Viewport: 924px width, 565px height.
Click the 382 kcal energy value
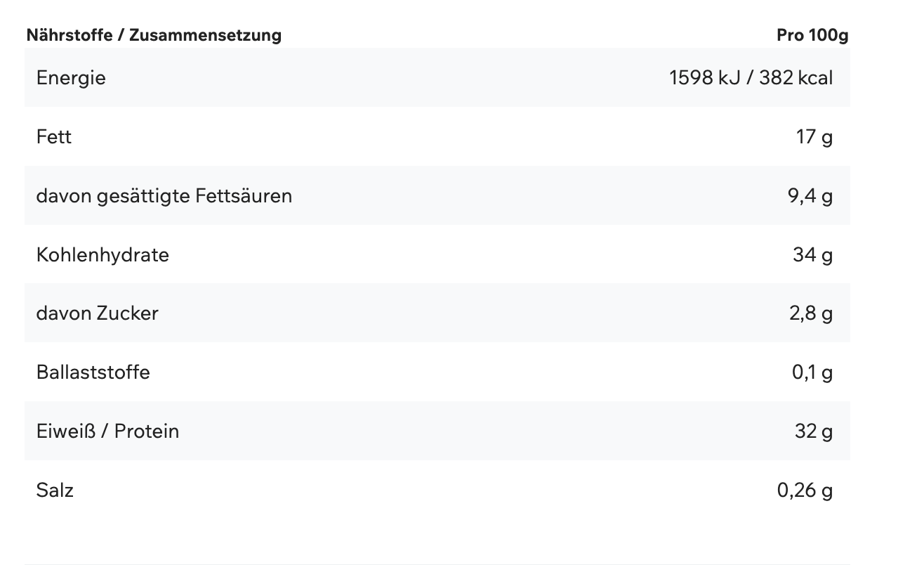(796, 77)
